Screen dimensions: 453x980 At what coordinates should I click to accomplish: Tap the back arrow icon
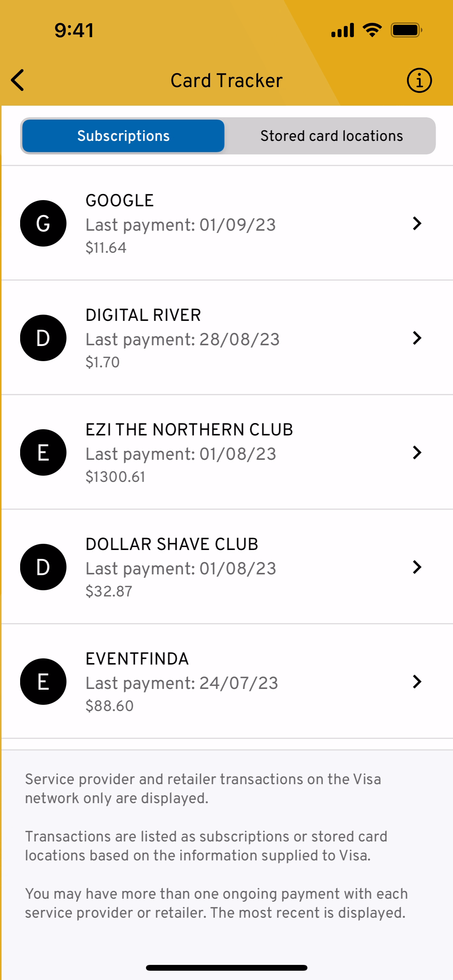(x=18, y=80)
